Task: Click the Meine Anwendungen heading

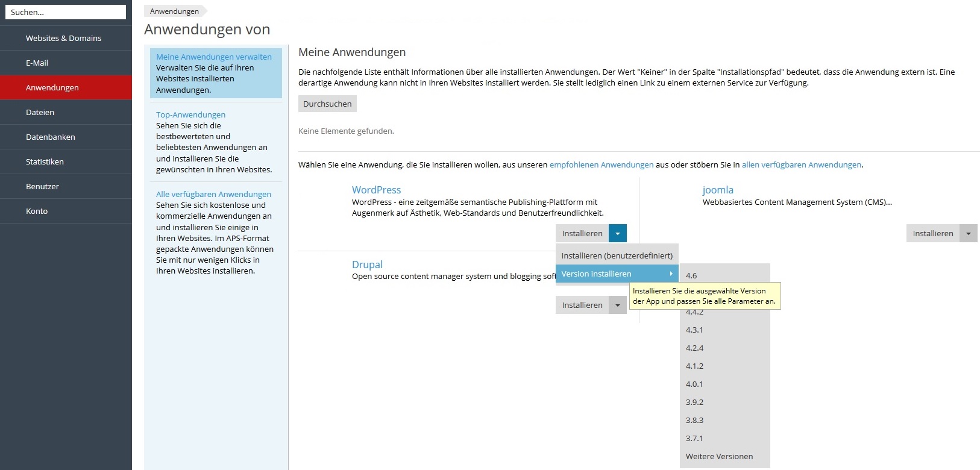Action: coord(352,52)
